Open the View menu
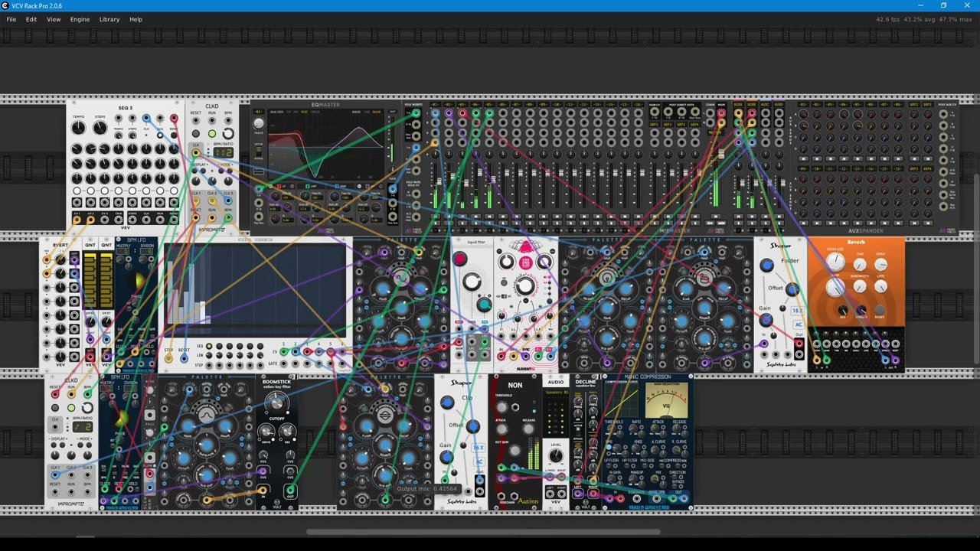Viewport: 980px width, 551px height. [54, 19]
